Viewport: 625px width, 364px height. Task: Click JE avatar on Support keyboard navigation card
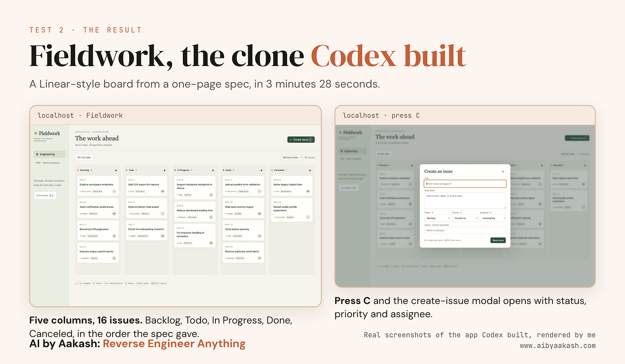[x=211, y=195]
